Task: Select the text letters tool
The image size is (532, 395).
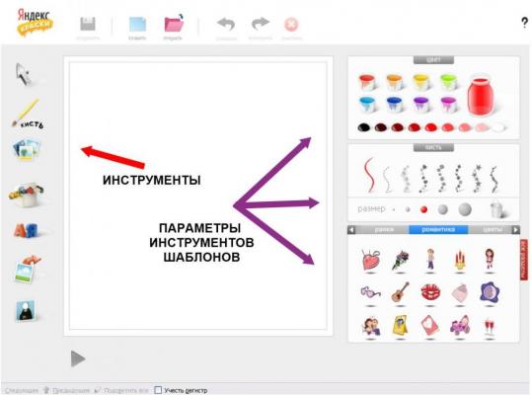Action: pos(26,231)
